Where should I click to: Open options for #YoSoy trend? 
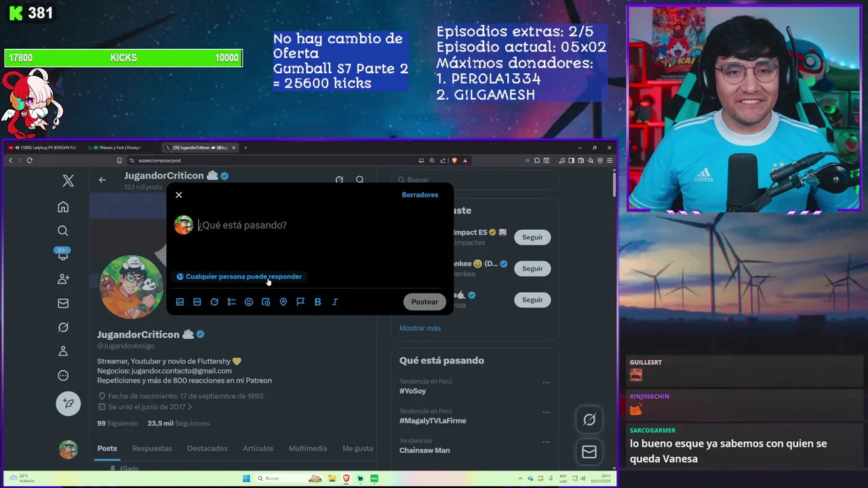(x=546, y=382)
